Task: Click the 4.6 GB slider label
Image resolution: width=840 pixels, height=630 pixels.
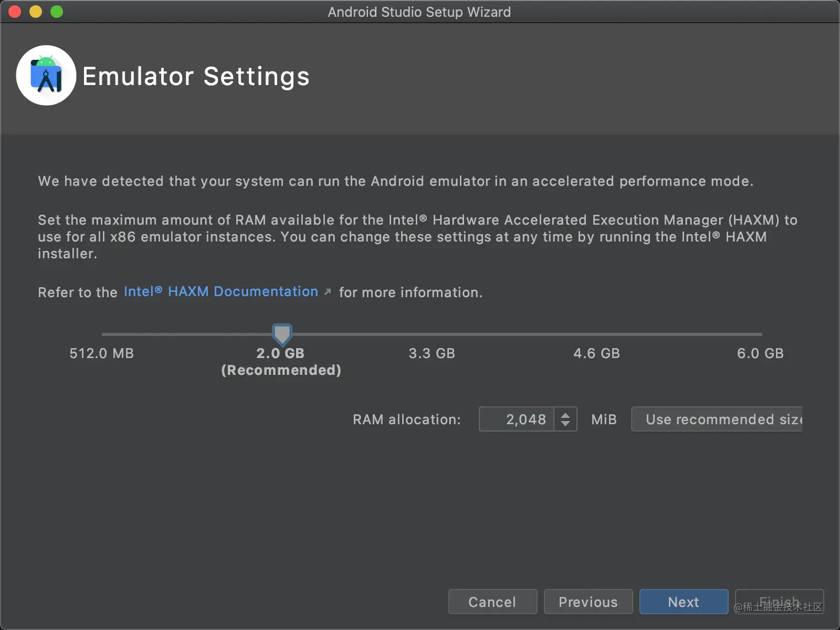Action: 596,353
